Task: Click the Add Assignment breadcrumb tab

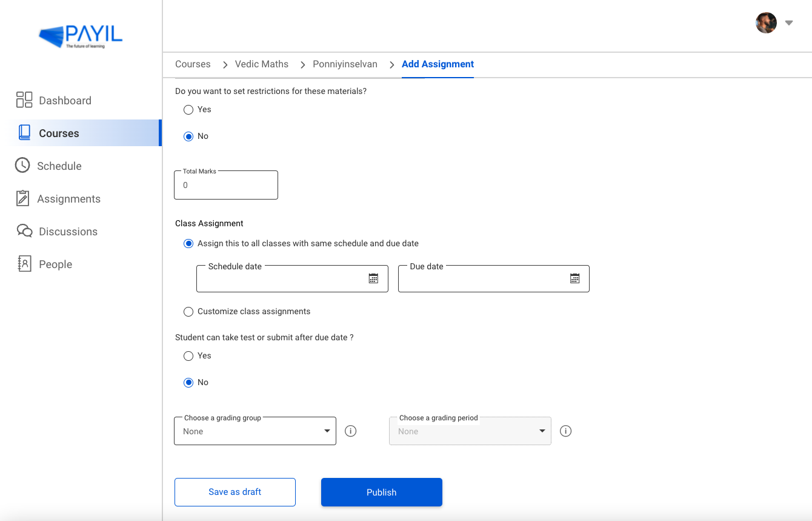Action: (x=438, y=64)
